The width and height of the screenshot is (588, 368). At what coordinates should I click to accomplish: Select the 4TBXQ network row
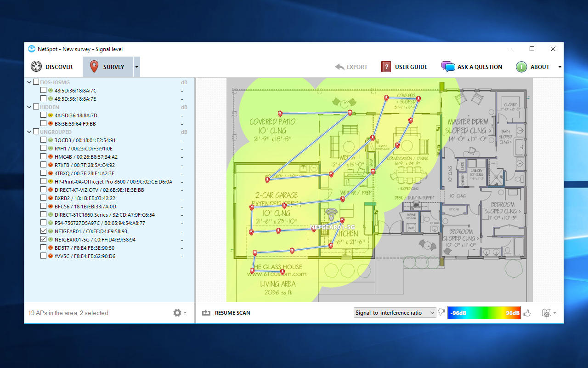click(109, 173)
